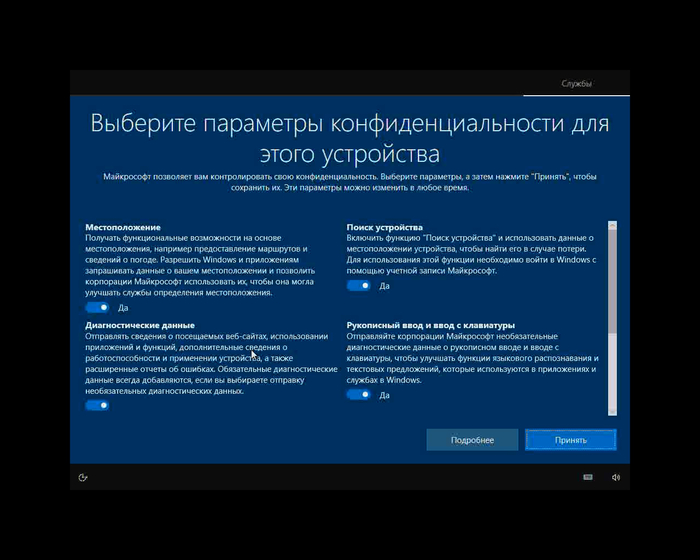The height and width of the screenshot is (560, 700).
Task: Click the Да label under Рукописный ввод
Action: click(x=384, y=396)
